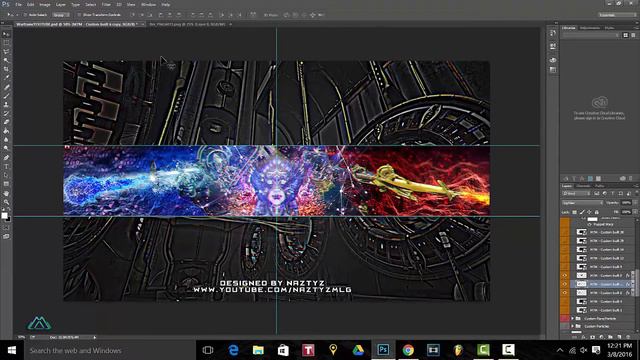Open Google Chrome from taskbar
This screenshot has width=640, height=360.
point(408,350)
